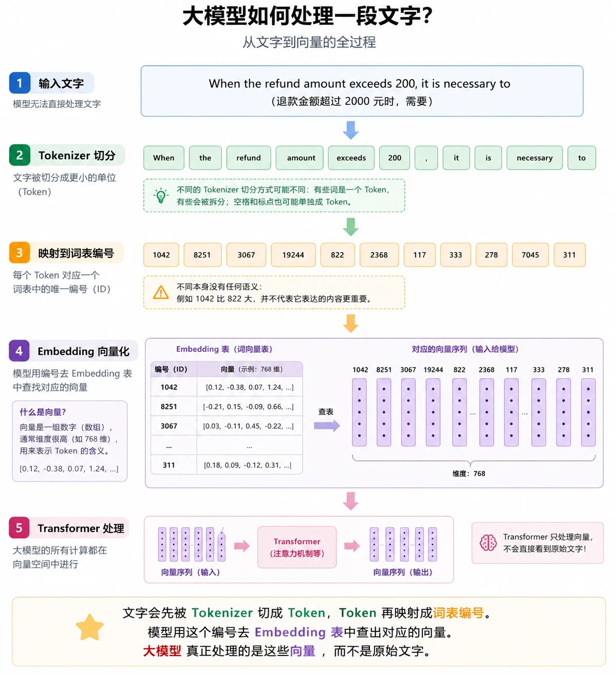Click the "Transformer 处理" step heading
The height and width of the screenshot is (674, 616).
pyautogui.click(x=81, y=528)
